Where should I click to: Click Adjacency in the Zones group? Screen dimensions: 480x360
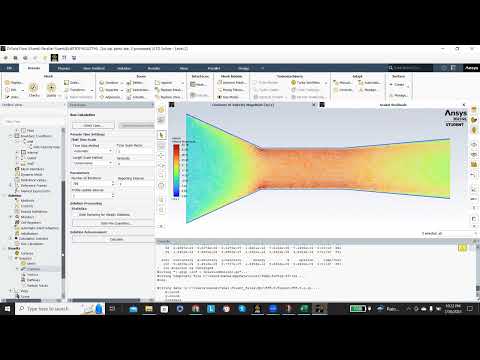pyautogui.click(x=110, y=97)
